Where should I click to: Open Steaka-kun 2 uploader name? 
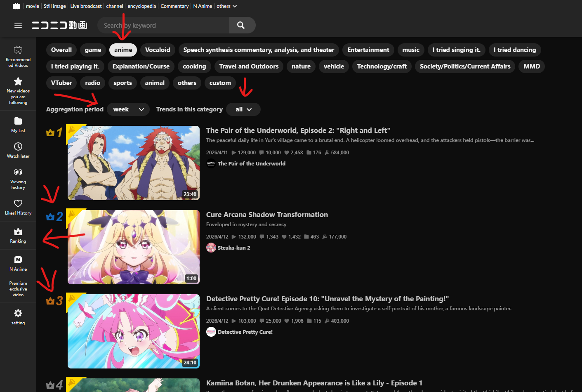pos(234,248)
